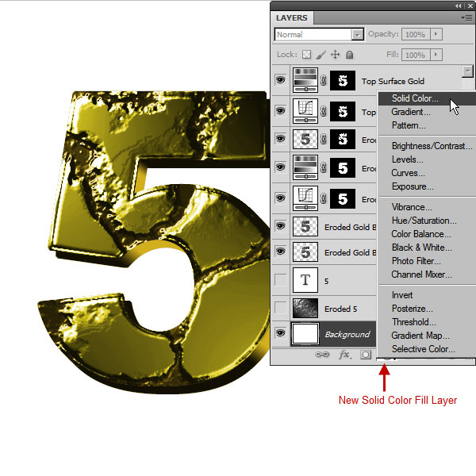The width and height of the screenshot is (476, 476).
Task: Select Eroded 5 layer thumbnail
Action: coord(305,308)
